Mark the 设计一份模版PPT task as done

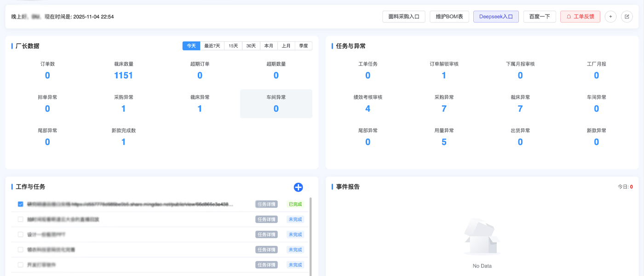[x=20, y=234]
